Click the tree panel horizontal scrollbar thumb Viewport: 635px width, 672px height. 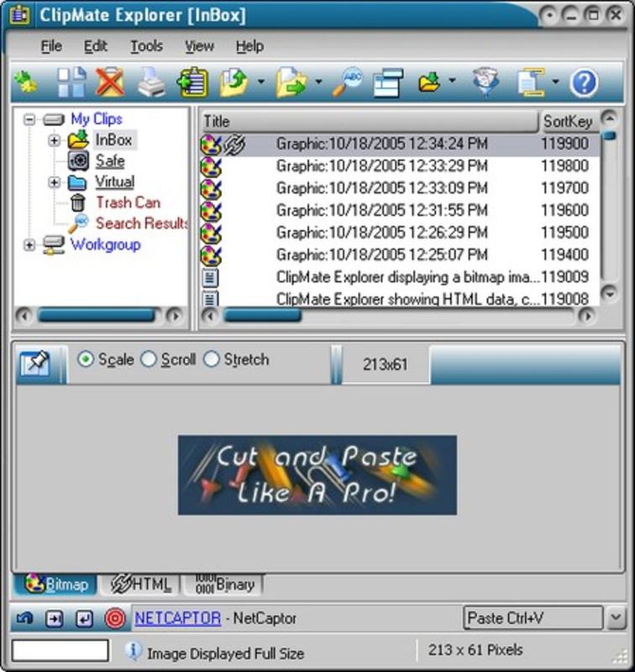click(97, 316)
